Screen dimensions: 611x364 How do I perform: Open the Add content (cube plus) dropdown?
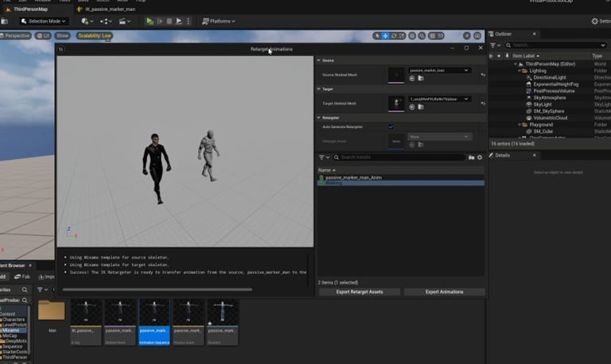tap(87, 21)
